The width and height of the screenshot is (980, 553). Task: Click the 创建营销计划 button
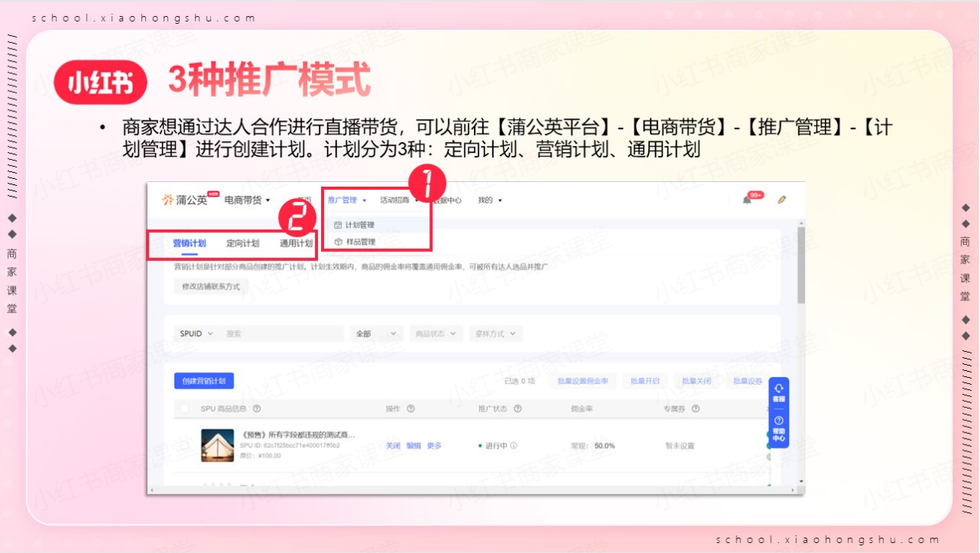pyautogui.click(x=204, y=381)
